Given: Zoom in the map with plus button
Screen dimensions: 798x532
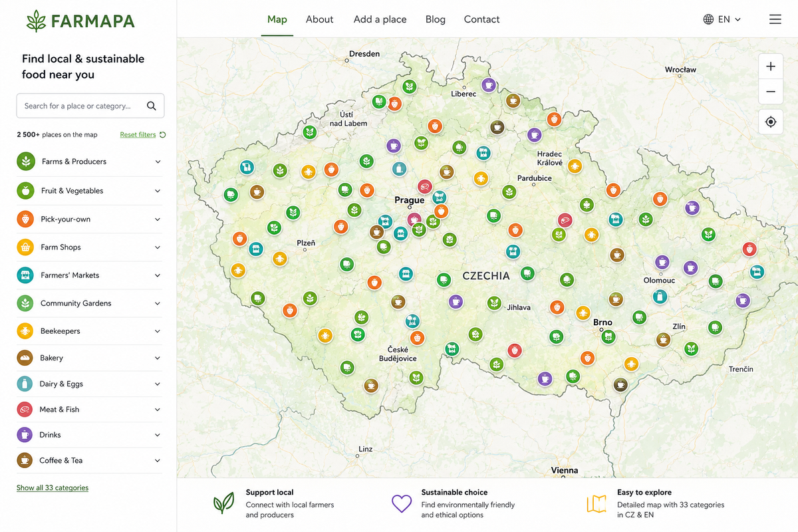Looking at the screenshot, I should (771, 66).
